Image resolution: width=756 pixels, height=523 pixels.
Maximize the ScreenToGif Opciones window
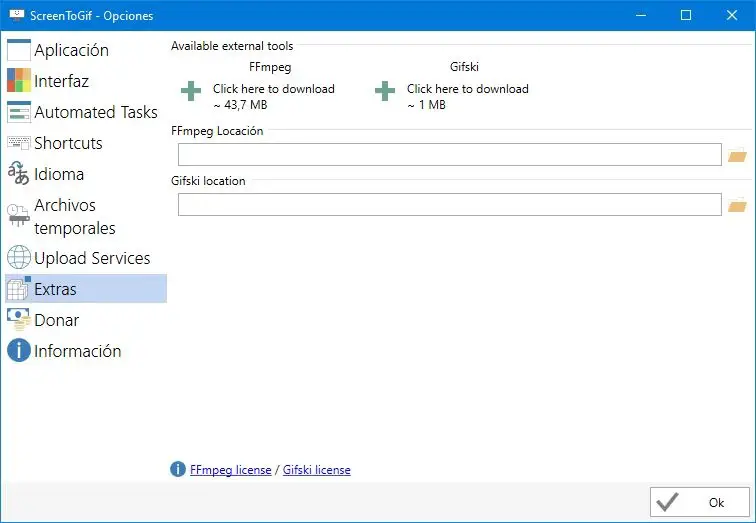[686, 15]
